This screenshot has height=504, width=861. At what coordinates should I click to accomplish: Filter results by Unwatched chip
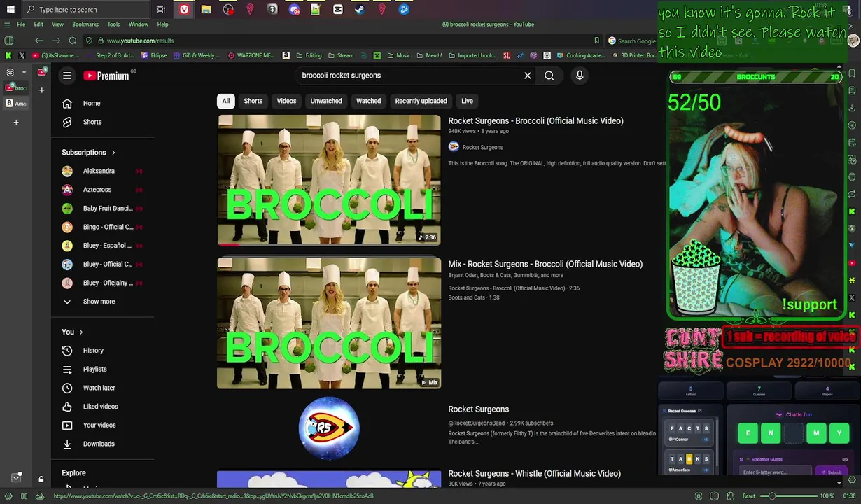pyautogui.click(x=326, y=101)
